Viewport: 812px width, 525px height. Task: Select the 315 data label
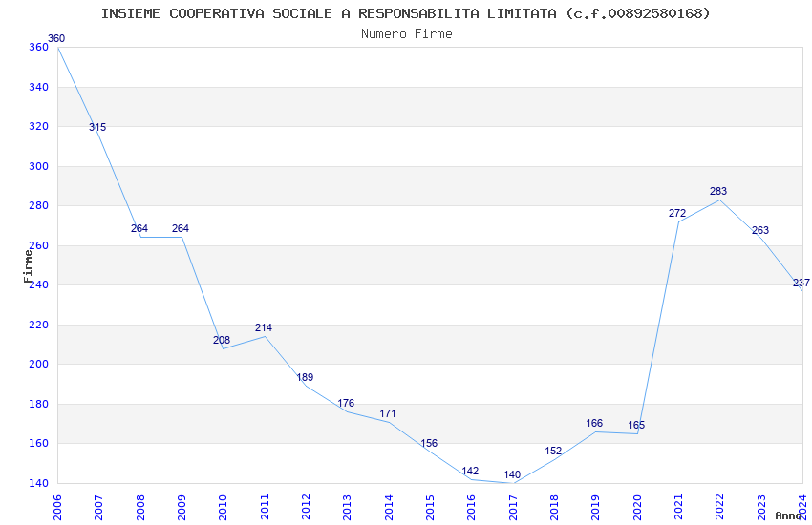[97, 127]
